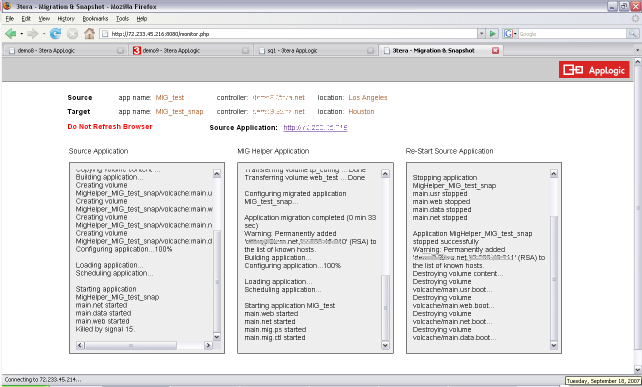Image resolution: width=642 pixels, height=387 pixels.
Task: Click the address bar URL field
Action: (289, 34)
